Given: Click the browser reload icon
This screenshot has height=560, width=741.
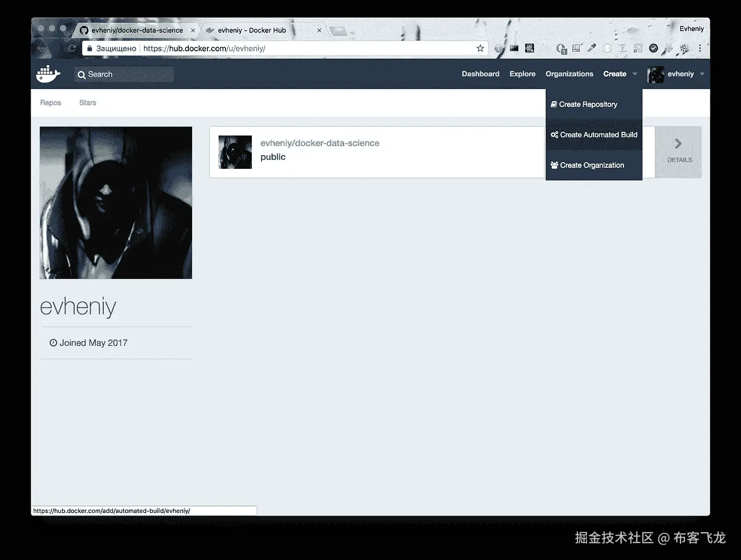Looking at the screenshot, I should [x=72, y=48].
